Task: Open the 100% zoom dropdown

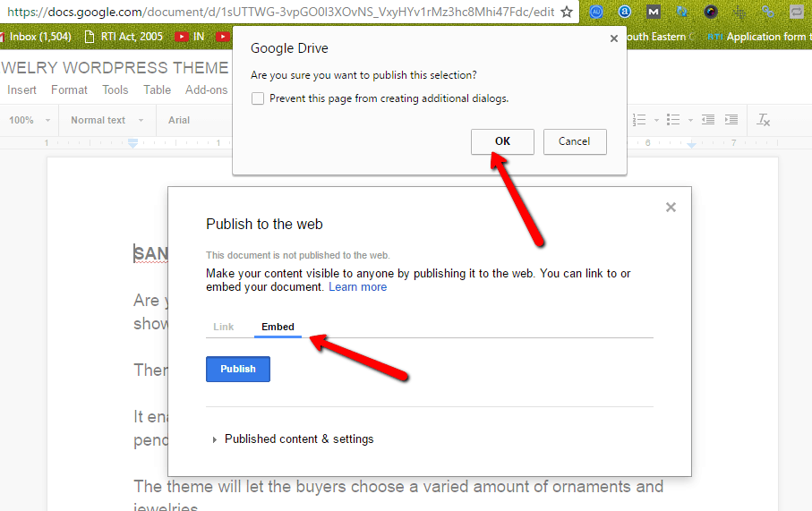Action: point(29,120)
